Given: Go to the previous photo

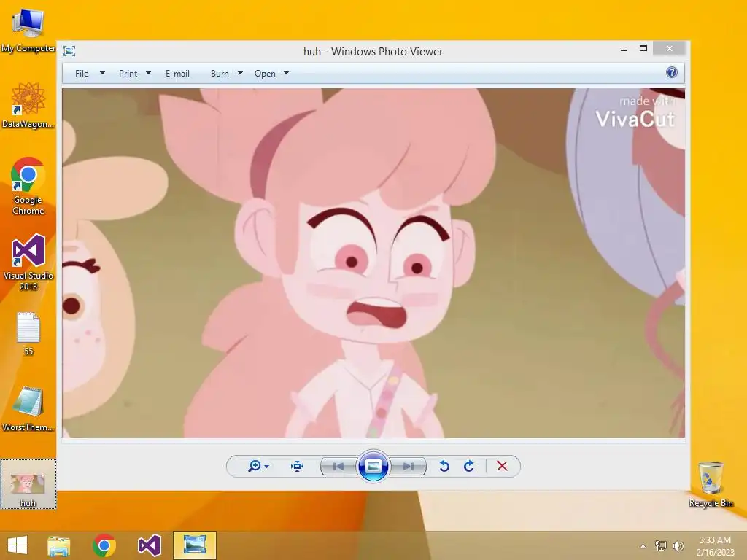Looking at the screenshot, I should click(338, 466).
